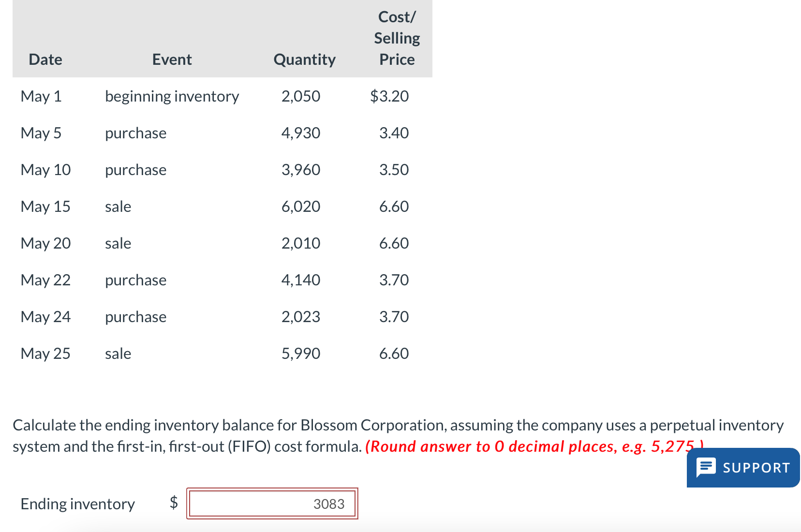Click the Quantity column header
The image size is (801, 532).
(304, 59)
